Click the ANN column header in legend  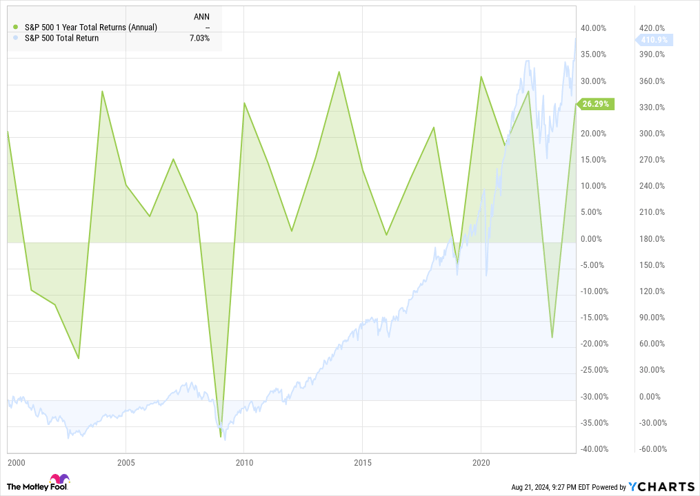click(201, 16)
